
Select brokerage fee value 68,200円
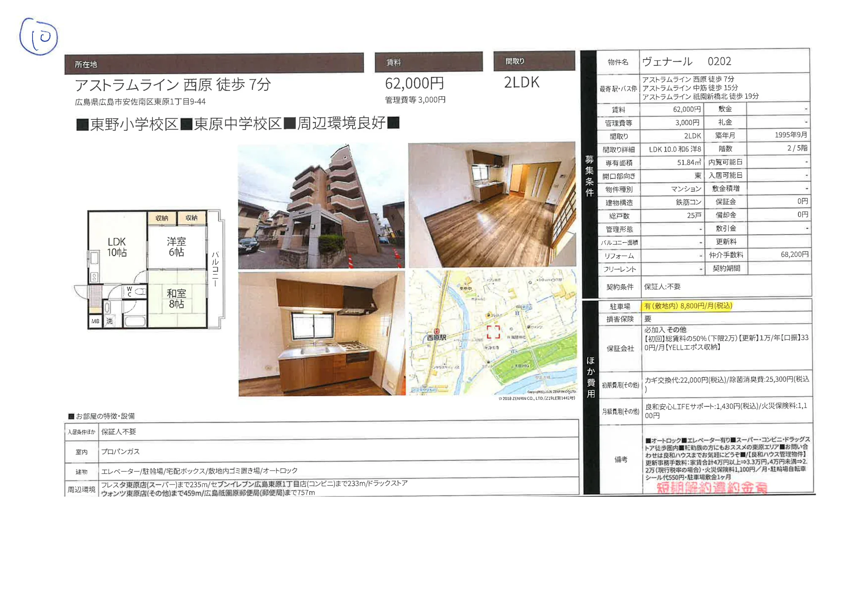click(x=795, y=254)
